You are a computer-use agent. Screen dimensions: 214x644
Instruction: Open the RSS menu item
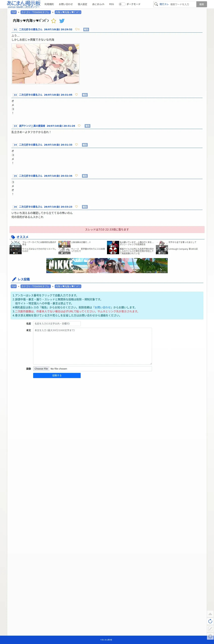(111, 4)
